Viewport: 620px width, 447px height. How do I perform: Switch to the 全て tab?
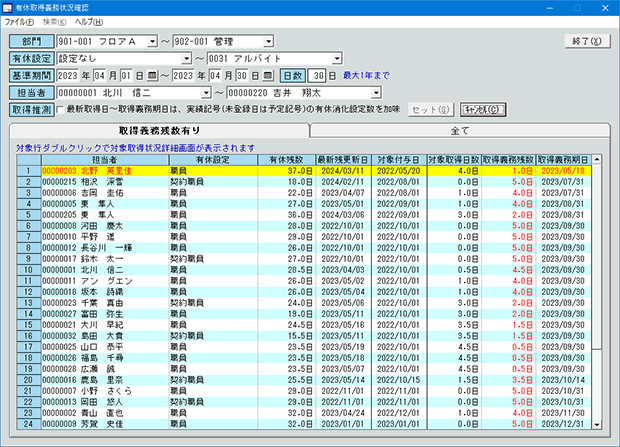coord(460,131)
